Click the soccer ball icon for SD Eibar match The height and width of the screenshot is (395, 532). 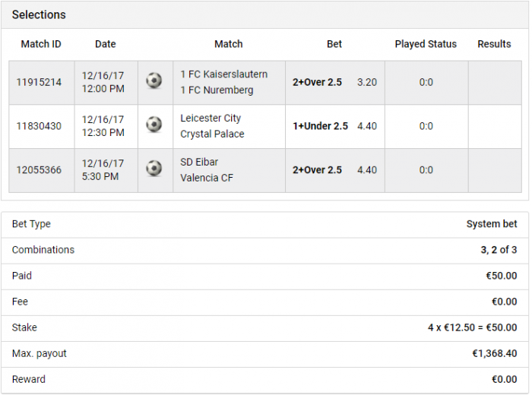(154, 169)
